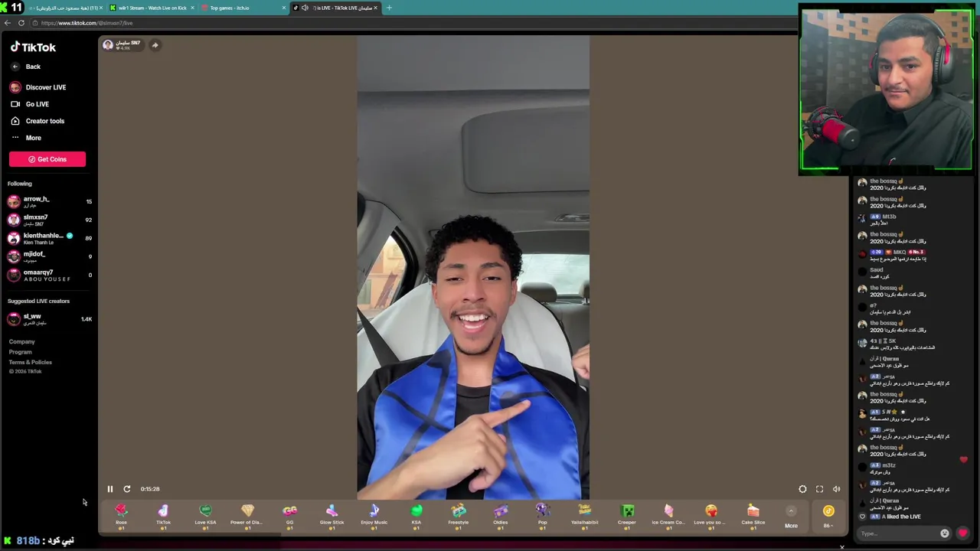Mute the live stream volume
Image resolution: width=980 pixels, height=551 pixels.
click(x=836, y=489)
